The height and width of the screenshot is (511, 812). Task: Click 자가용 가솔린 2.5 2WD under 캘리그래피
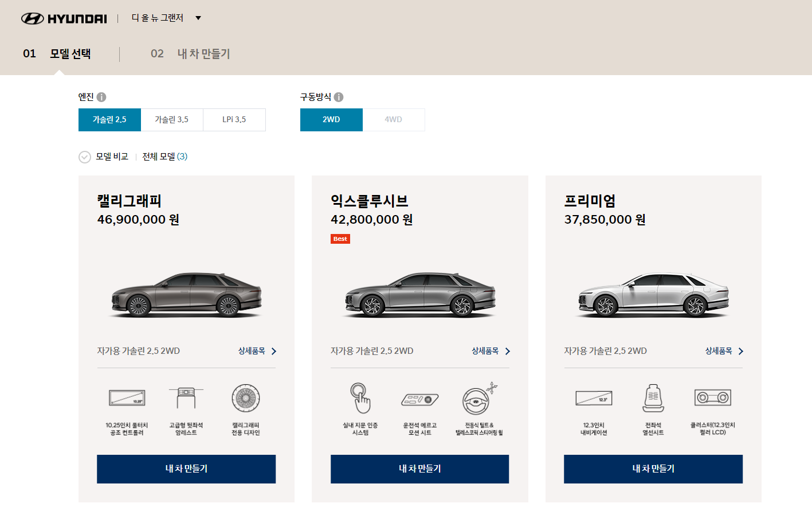tap(139, 351)
